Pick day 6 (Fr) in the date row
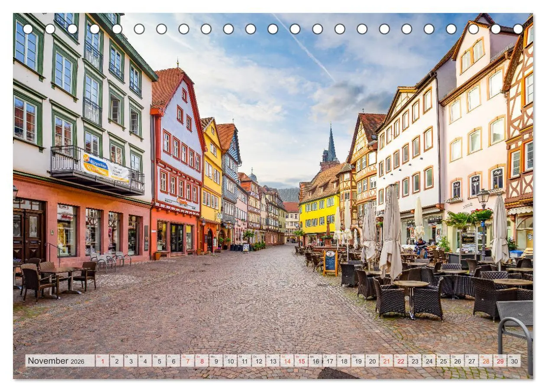Viewport: 546px width, 392px height. coord(173,361)
